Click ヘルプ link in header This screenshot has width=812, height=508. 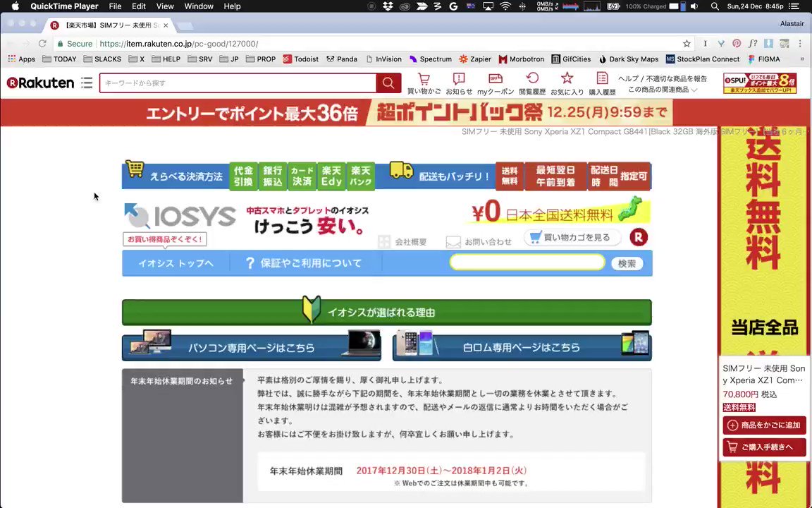[x=628, y=79]
